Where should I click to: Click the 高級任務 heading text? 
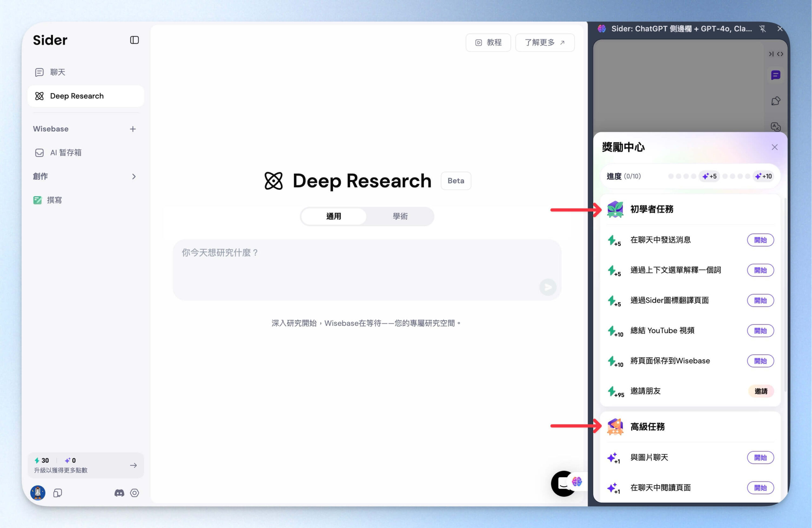647,427
